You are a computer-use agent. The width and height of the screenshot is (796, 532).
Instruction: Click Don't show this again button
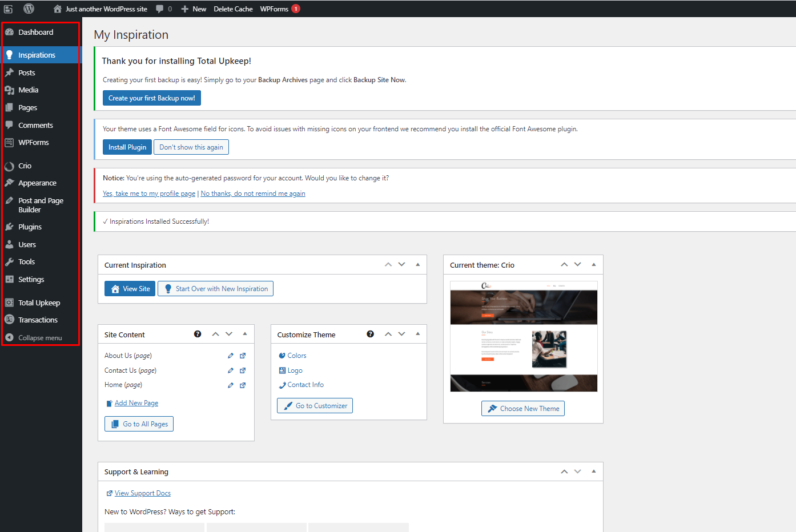pyautogui.click(x=191, y=147)
